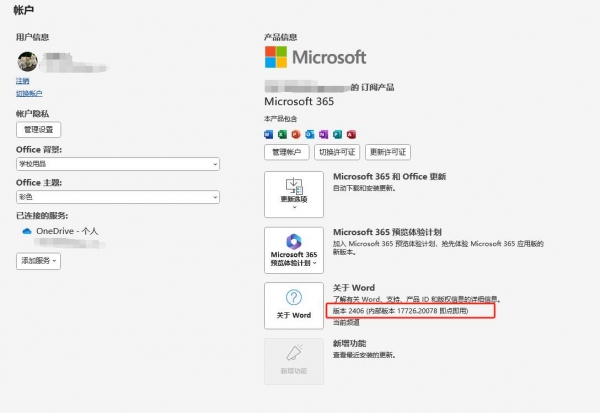This screenshot has width=600, height=413.
Task: Click the 当前频道 text
Action: [346, 323]
